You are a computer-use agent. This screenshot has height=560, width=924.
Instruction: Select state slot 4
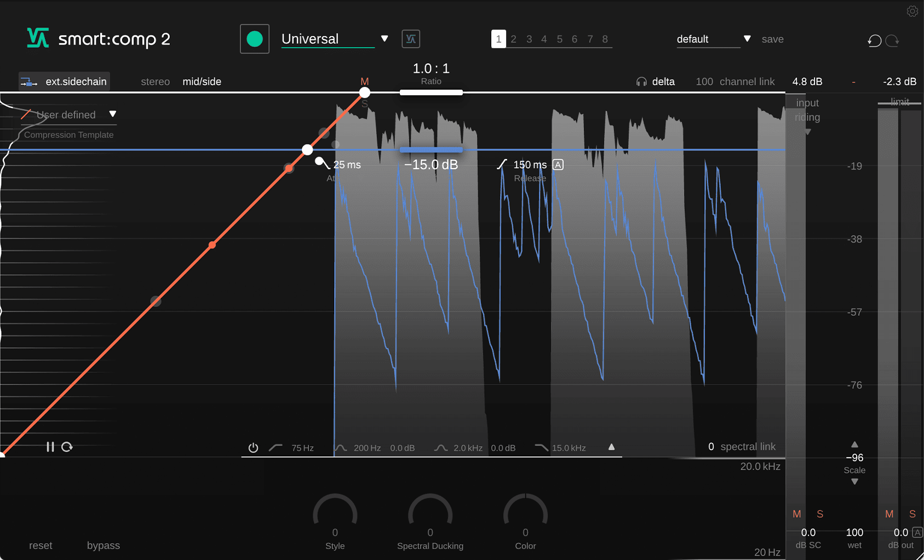(x=544, y=39)
